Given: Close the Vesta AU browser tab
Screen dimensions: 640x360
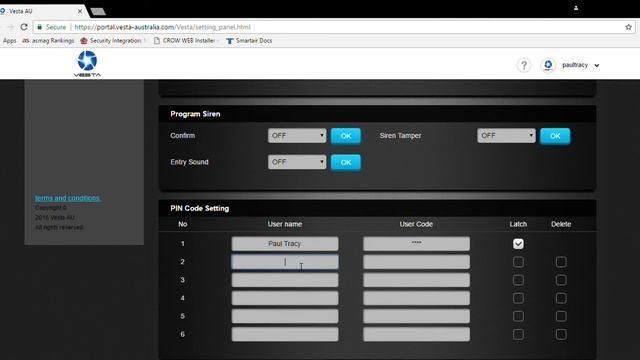Looking at the screenshot, I should 80,11.
